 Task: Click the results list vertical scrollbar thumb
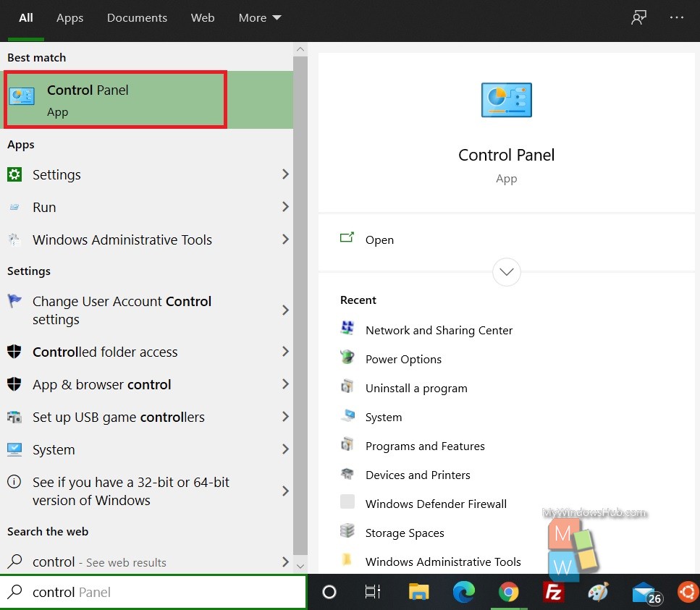[300, 305]
